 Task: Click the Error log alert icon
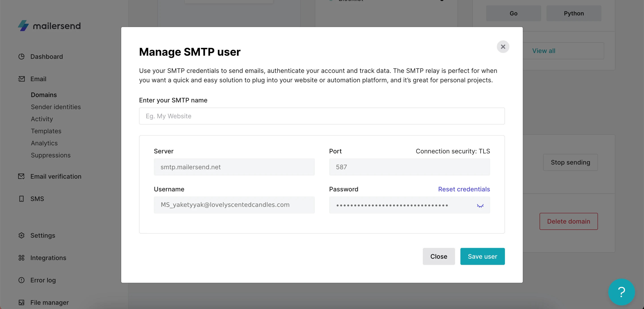(21, 280)
